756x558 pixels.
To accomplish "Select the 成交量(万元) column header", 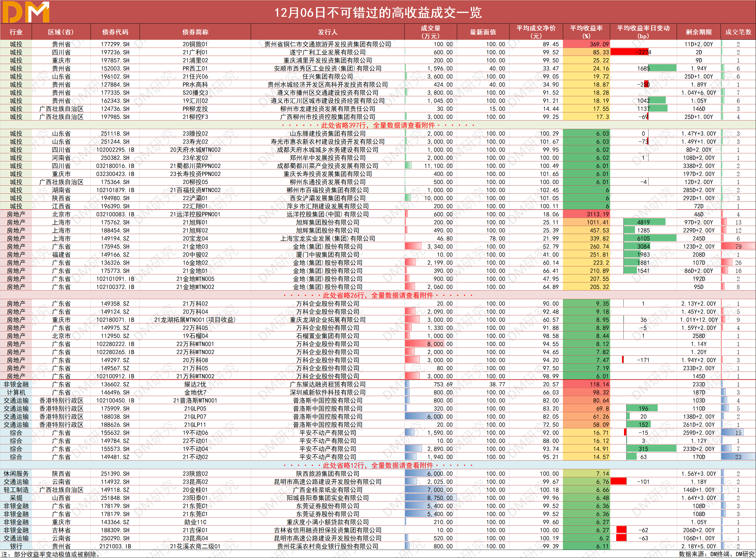I will [431, 32].
